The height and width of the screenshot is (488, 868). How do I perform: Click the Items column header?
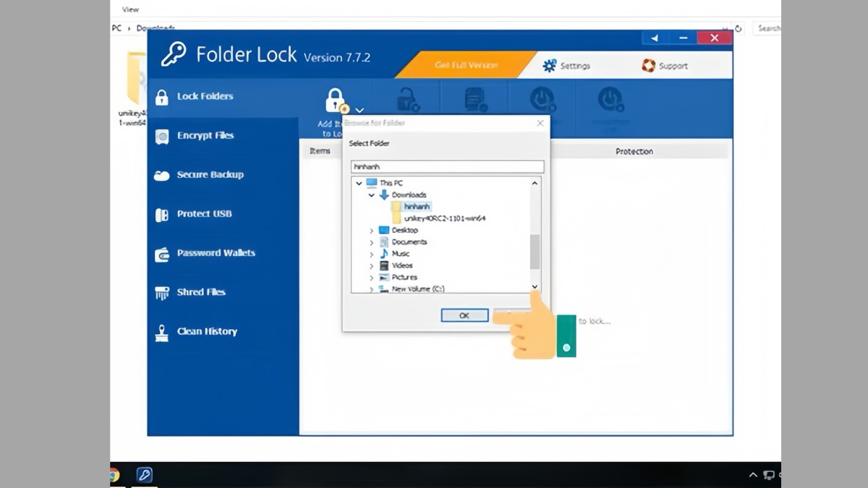(x=320, y=151)
